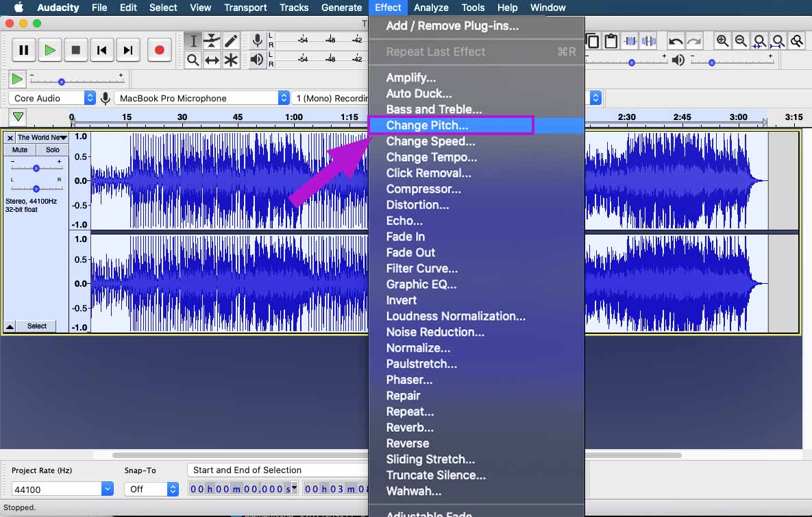Click the recording meter microphone icon

pos(257,40)
